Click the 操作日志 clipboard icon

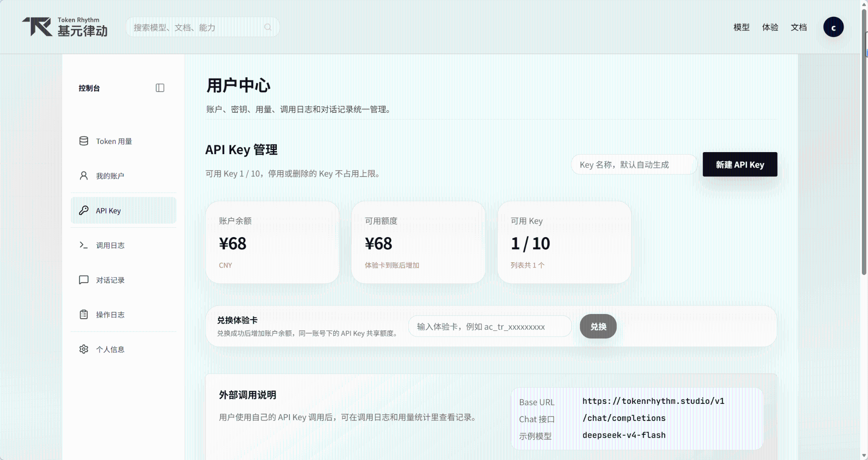tap(83, 314)
